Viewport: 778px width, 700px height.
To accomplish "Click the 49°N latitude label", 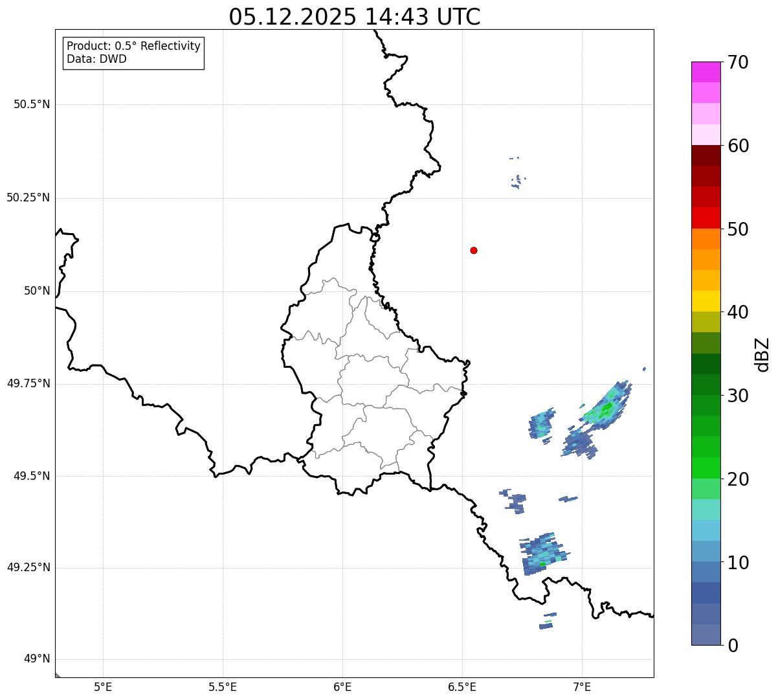I will tap(38, 659).
